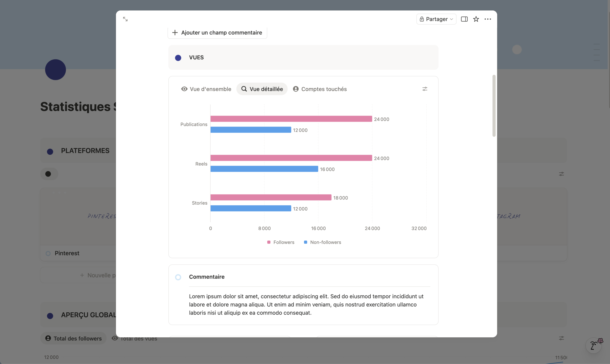The image size is (610, 364).
Task: Toggle Followers series in chart legend
Action: coord(281,242)
